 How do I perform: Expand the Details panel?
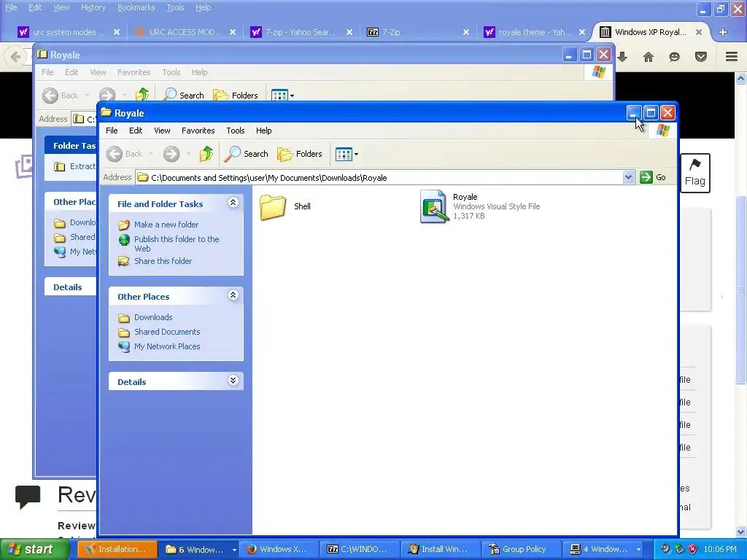click(x=233, y=381)
